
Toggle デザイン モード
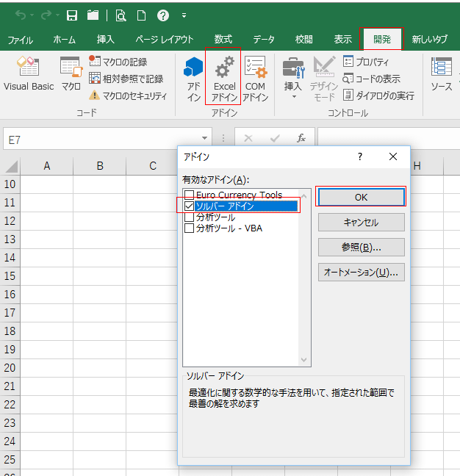coord(324,79)
